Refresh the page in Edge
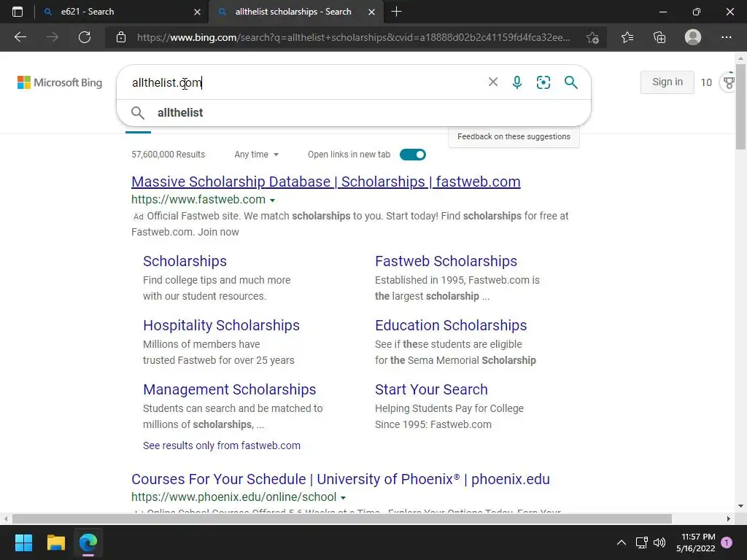 pos(85,37)
